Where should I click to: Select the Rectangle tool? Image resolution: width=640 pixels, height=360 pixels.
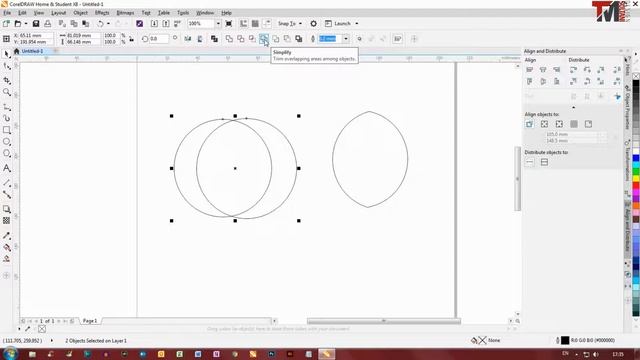point(7,130)
